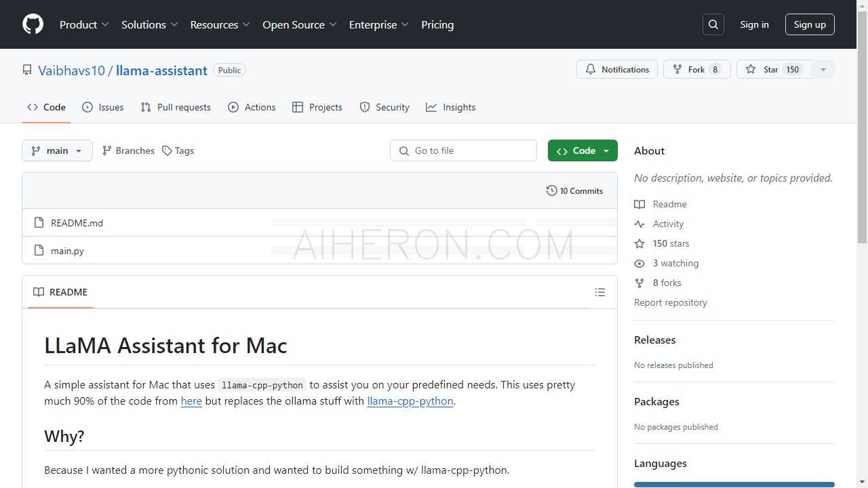View the 150 stars link
868x488 pixels.
point(662,243)
